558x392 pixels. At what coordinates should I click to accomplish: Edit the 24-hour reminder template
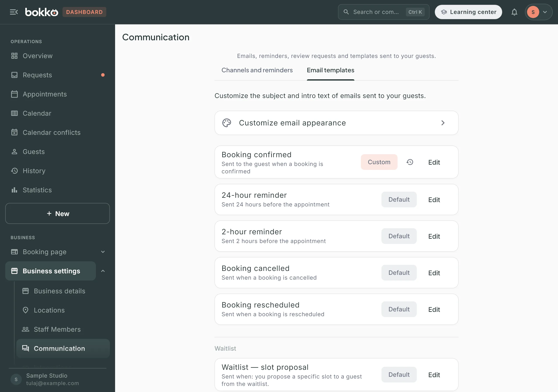(434, 200)
